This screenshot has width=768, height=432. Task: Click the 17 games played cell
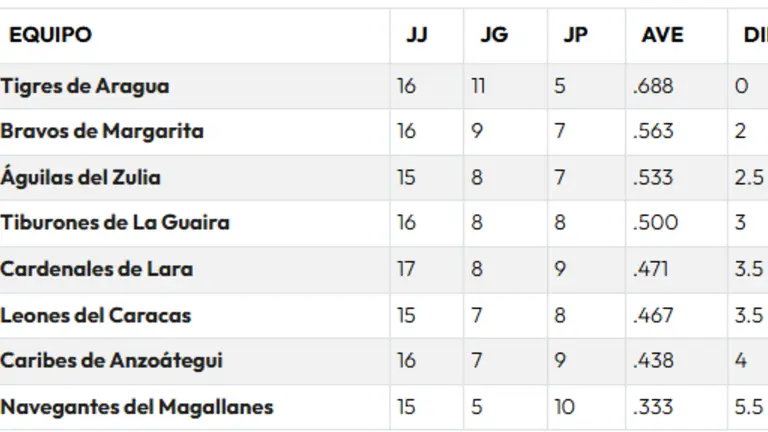[x=406, y=269]
